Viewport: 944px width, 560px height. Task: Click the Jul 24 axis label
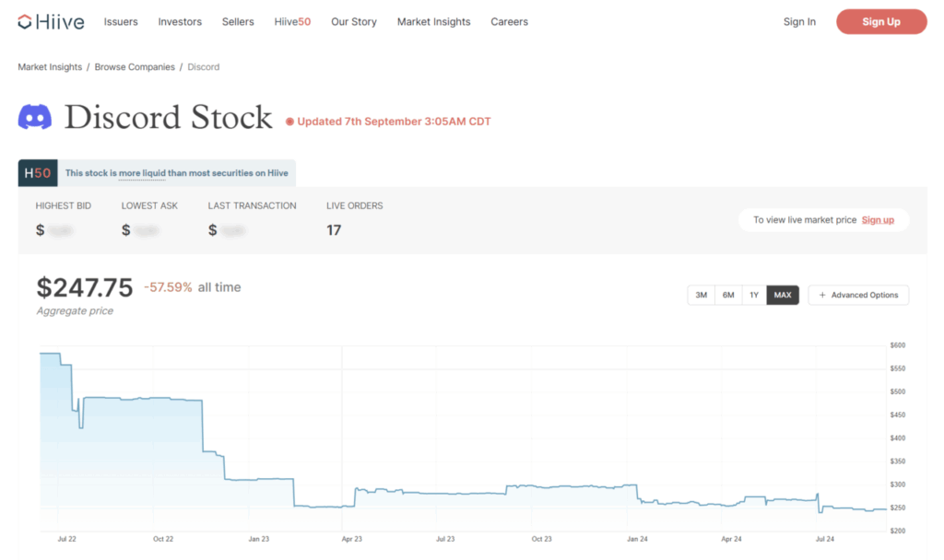[x=825, y=539]
